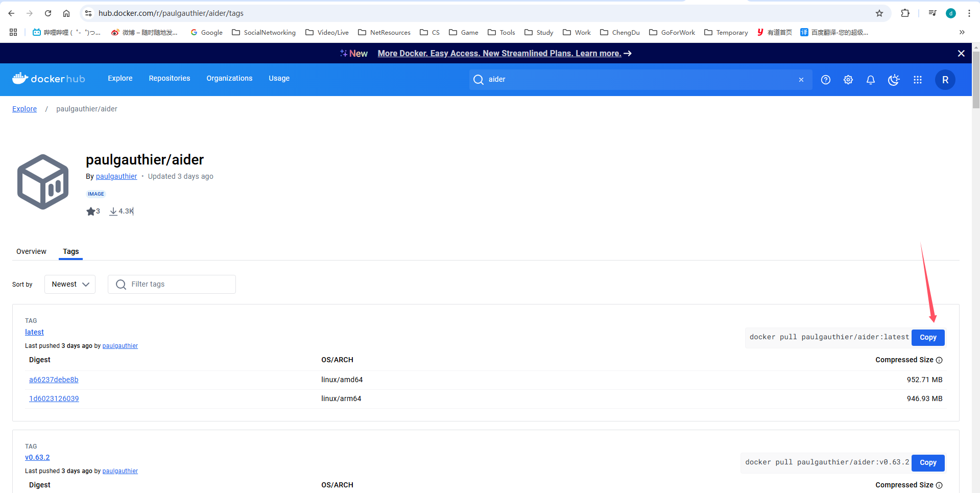Open the settings gear icon
980x493 pixels.
coord(848,80)
